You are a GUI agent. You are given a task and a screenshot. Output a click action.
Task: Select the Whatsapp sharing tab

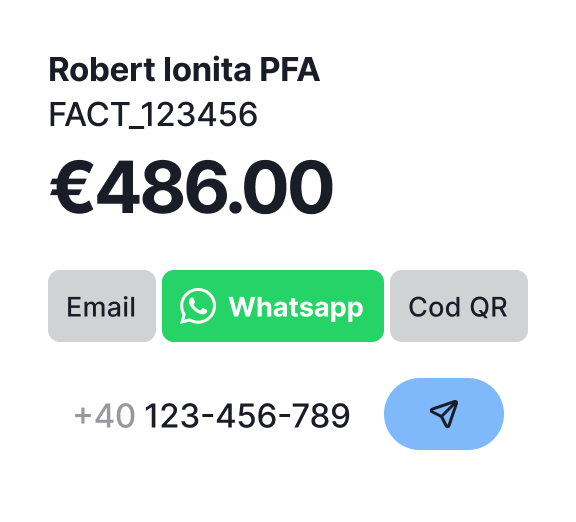click(x=273, y=306)
